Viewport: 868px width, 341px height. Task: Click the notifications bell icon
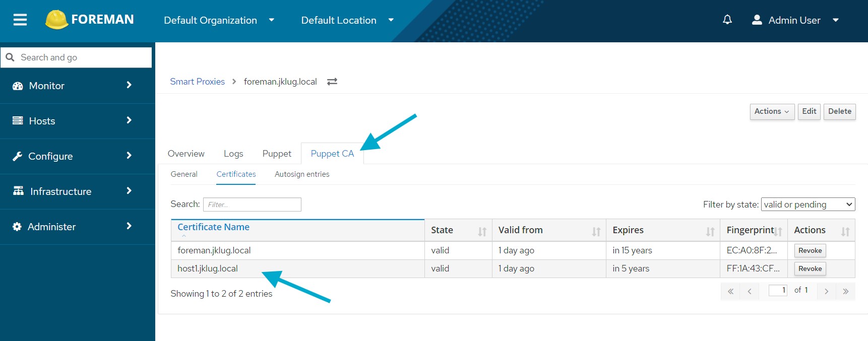coord(727,20)
